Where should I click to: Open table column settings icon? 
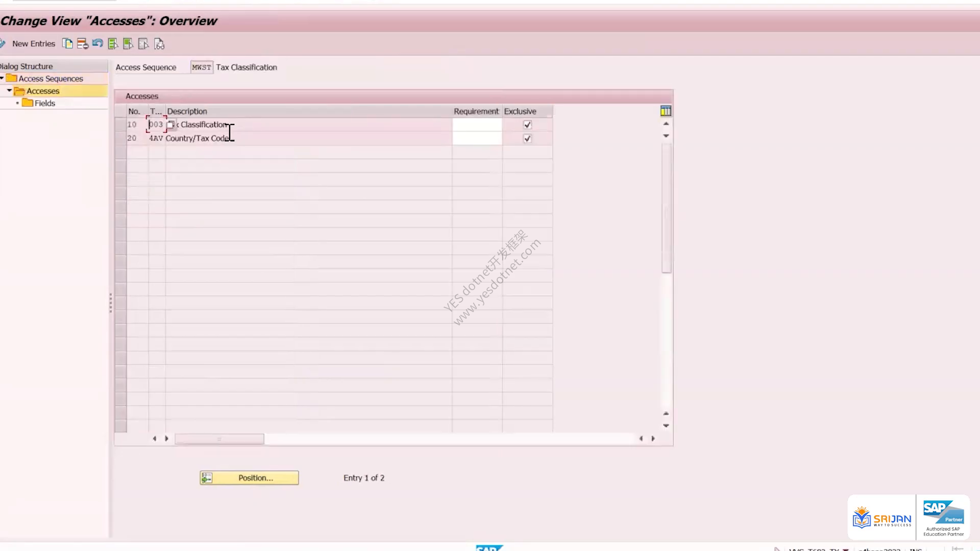[666, 111]
